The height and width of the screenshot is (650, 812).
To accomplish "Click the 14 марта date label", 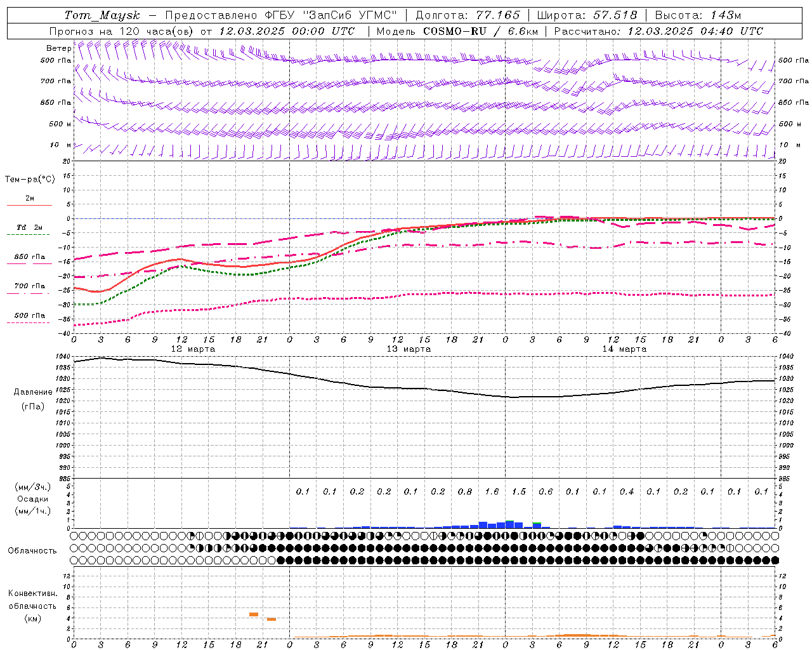I will pyautogui.click(x=624, y=349).
